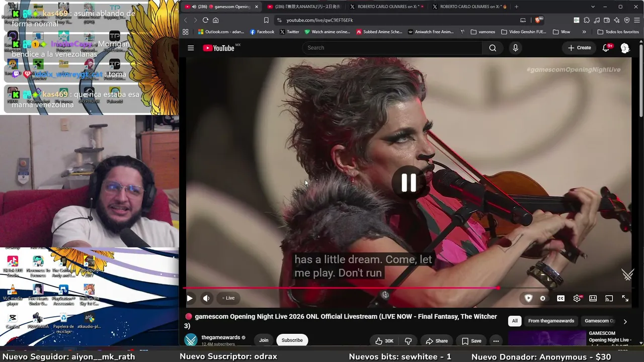
Task: Open the tab list dropdown chevron
Action: [x=593, y=7]
